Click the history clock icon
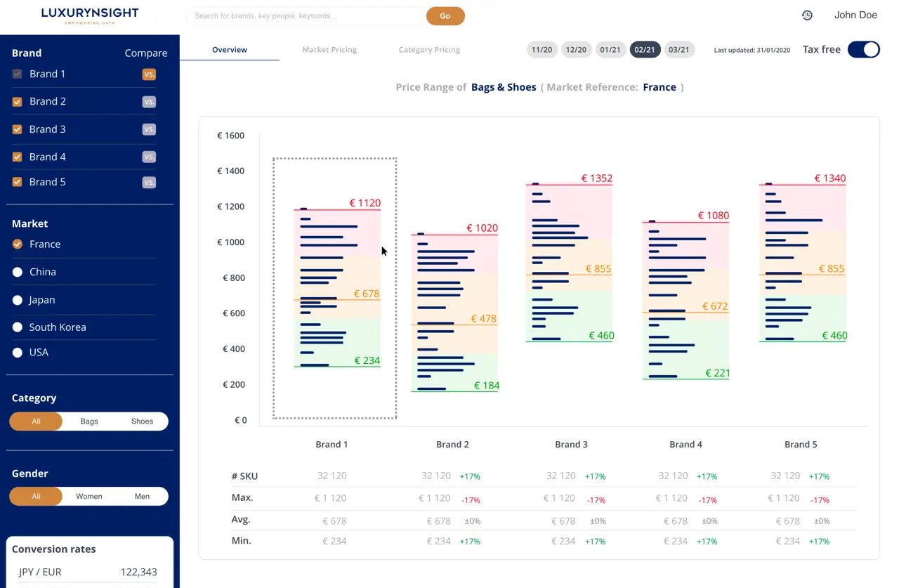899x588 pixels. pyautogui.click(x=807, y=15)
